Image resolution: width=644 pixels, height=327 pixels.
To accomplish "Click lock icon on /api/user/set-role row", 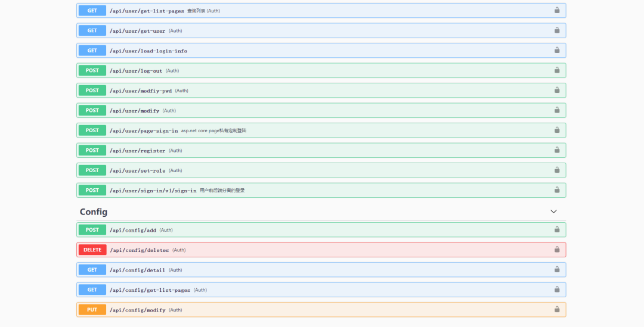I will (x=557, y=170).
